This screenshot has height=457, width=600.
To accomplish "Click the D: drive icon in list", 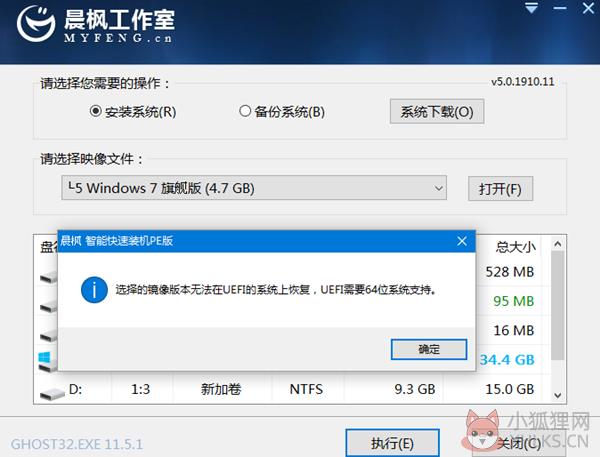I will 52,394.
